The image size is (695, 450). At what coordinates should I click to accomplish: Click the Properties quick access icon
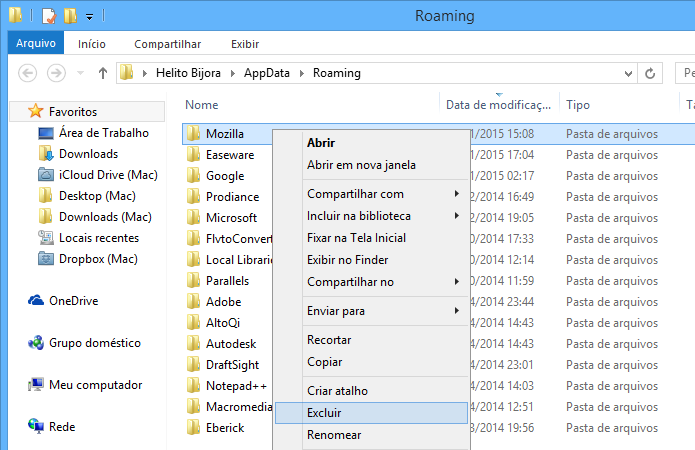point(49,16)
